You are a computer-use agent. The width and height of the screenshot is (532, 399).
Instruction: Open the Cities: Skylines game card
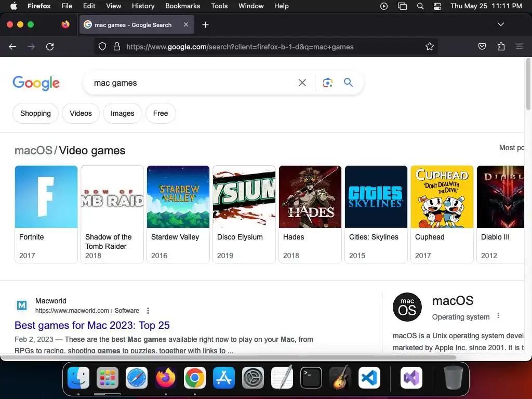[376, 214]
